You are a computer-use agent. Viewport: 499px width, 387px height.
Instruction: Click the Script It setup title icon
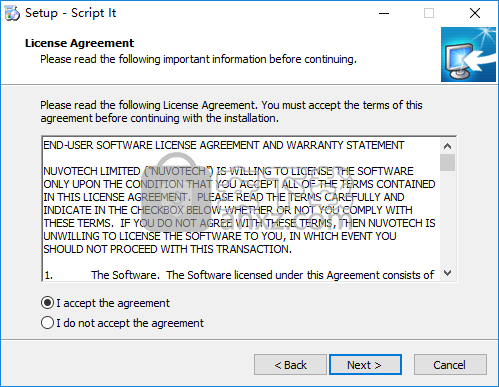click(x=12, y=13)
